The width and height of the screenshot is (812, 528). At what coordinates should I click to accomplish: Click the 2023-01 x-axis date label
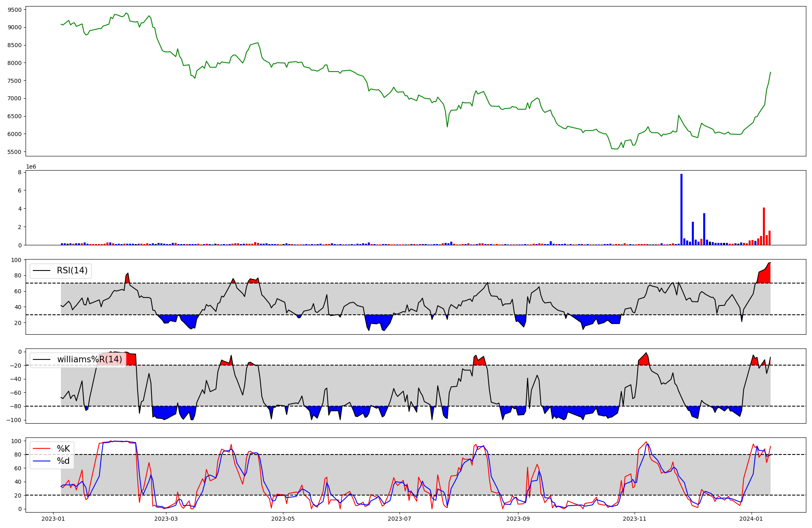pos(53,519)
